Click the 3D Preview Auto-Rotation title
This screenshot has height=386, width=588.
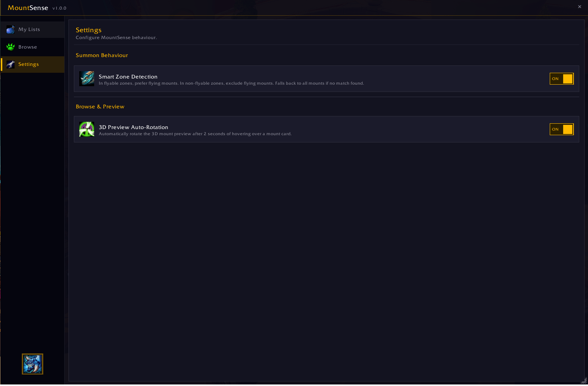(x=133, y=127)
